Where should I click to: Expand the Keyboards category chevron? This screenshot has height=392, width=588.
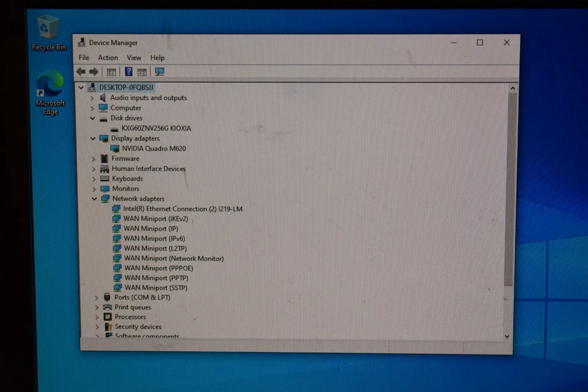point(94,179)
